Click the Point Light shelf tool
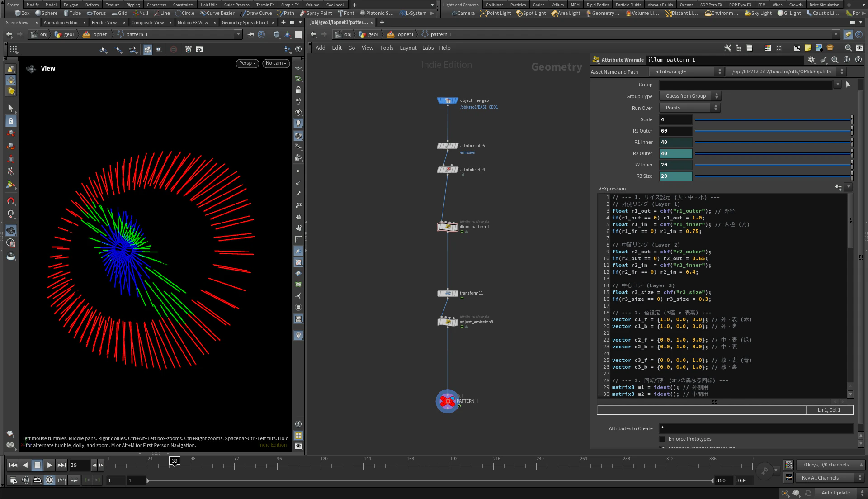Viewport: 868px width, 499px height. click(496, 13)
